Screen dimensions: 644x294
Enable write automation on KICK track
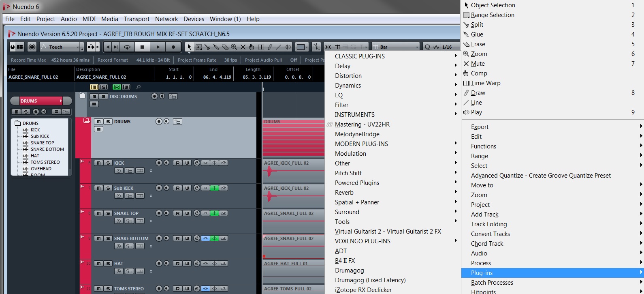pos(187,163)
